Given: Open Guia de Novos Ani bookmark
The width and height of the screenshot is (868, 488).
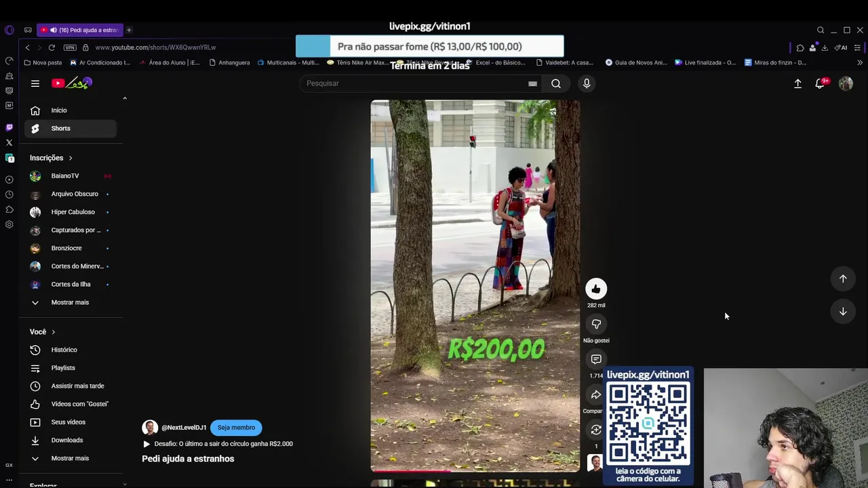Looking at the screenshot, I should [x=636, y=62].
